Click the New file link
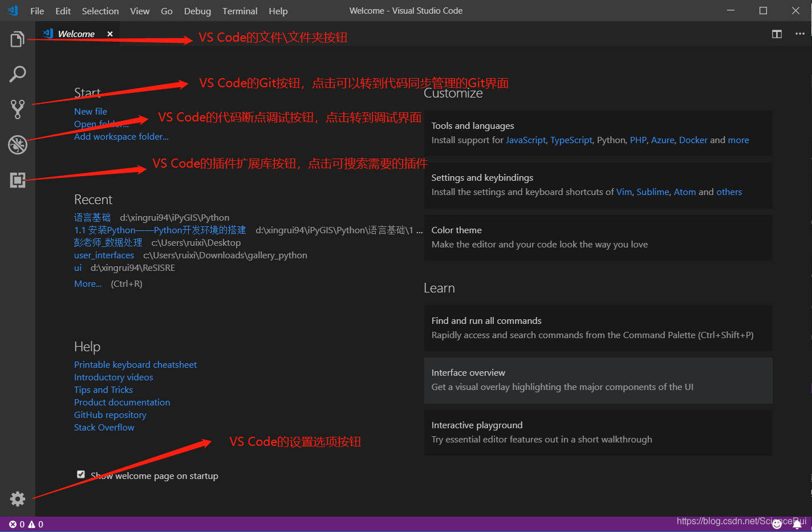812x532 pixels. coord(91,111)
